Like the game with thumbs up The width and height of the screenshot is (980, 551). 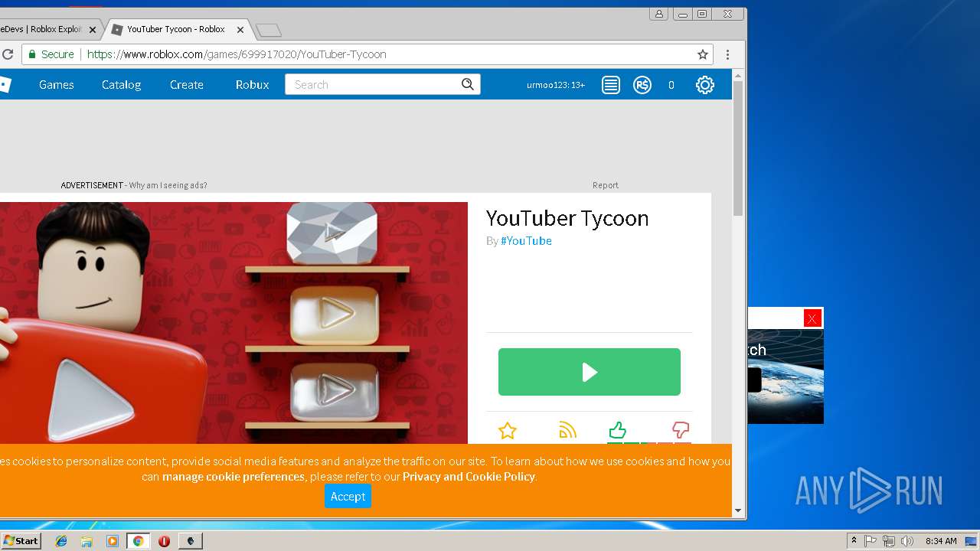(617, 430)
